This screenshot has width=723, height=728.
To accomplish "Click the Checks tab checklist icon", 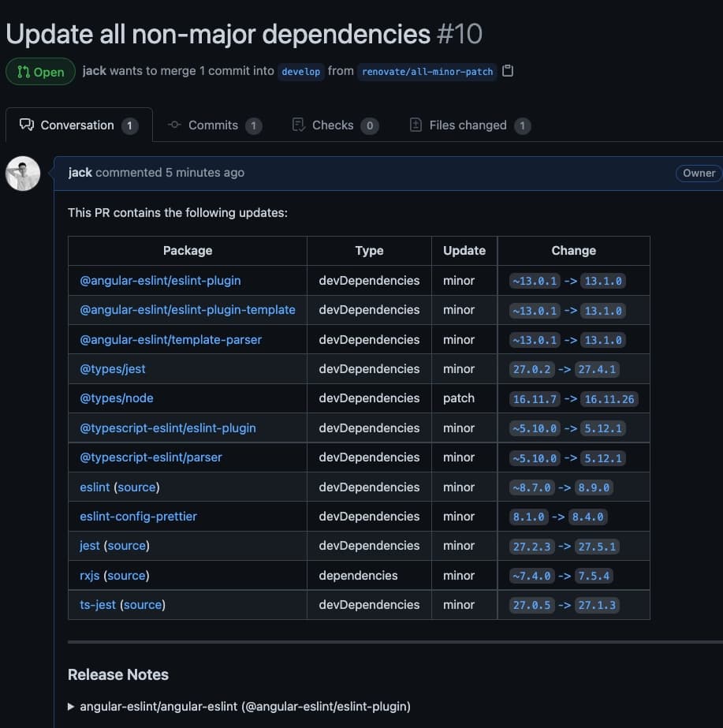I will click(x=298, y=125).
